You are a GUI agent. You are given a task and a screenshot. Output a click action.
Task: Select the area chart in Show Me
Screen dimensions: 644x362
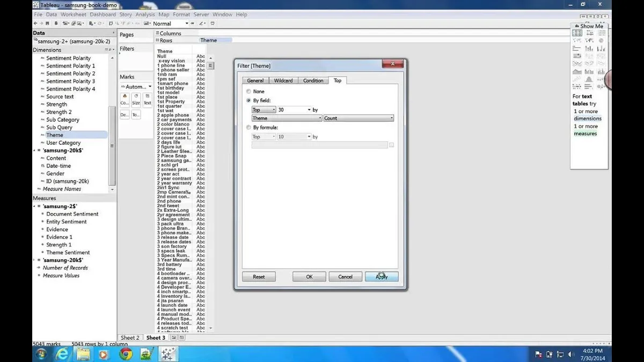click(x=577, y=71)
